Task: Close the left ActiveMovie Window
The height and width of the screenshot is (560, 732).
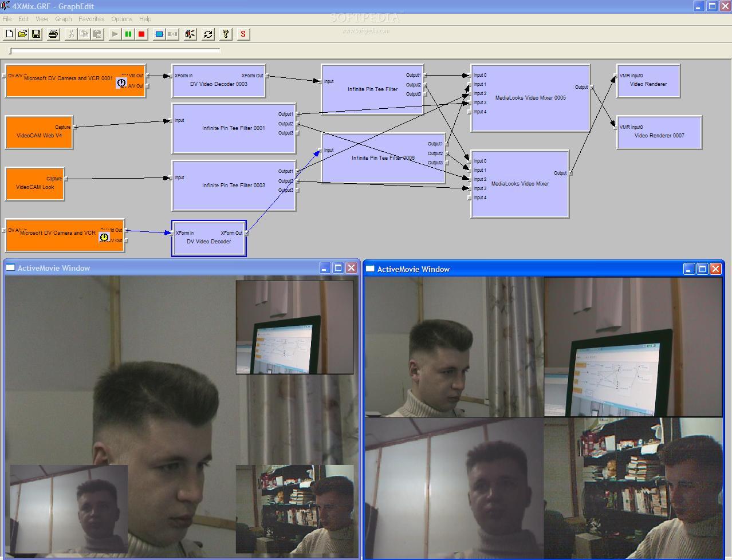Action: tap(351, 267)
